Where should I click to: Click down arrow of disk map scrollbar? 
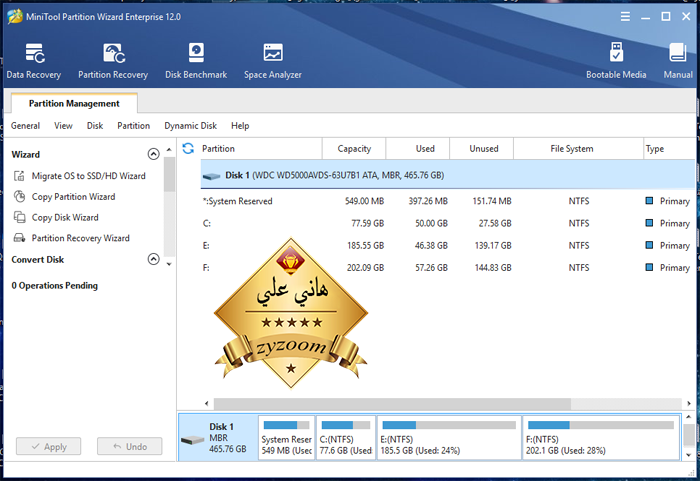pyautogui.click(x=689, y=455)
